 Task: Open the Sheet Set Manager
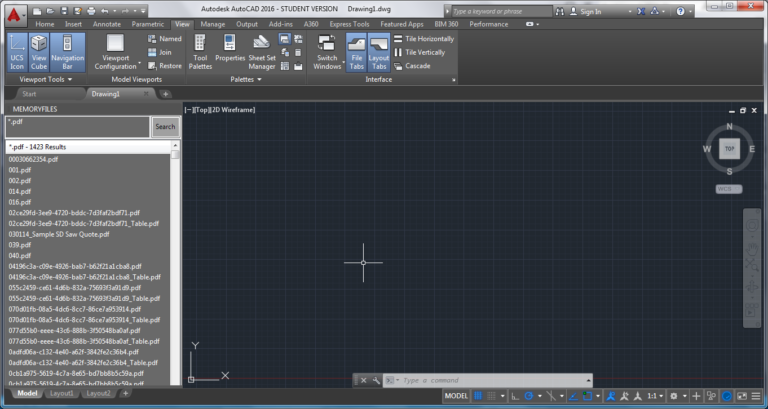tap(262, 52)
